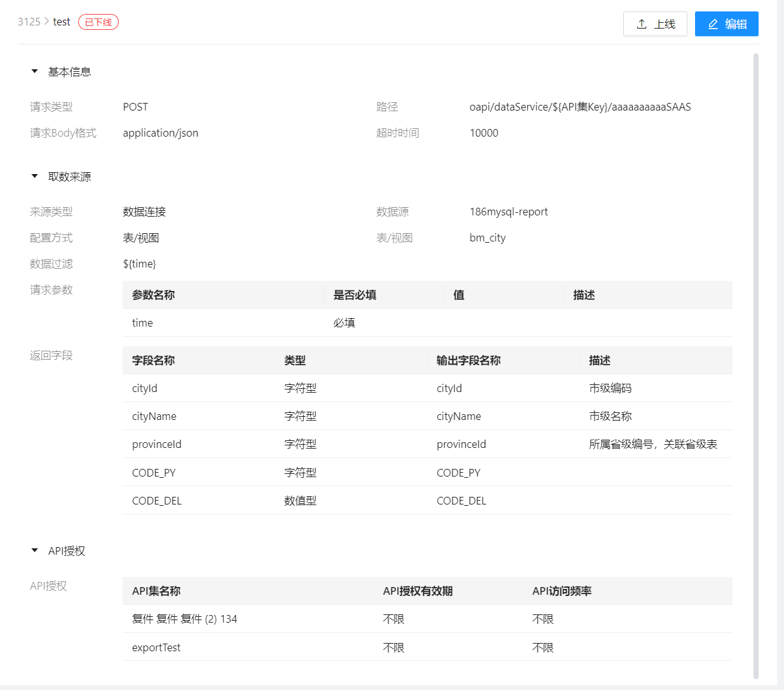
Task: Click the upload arrow icon in 上线 button
Action: (642, 24)
